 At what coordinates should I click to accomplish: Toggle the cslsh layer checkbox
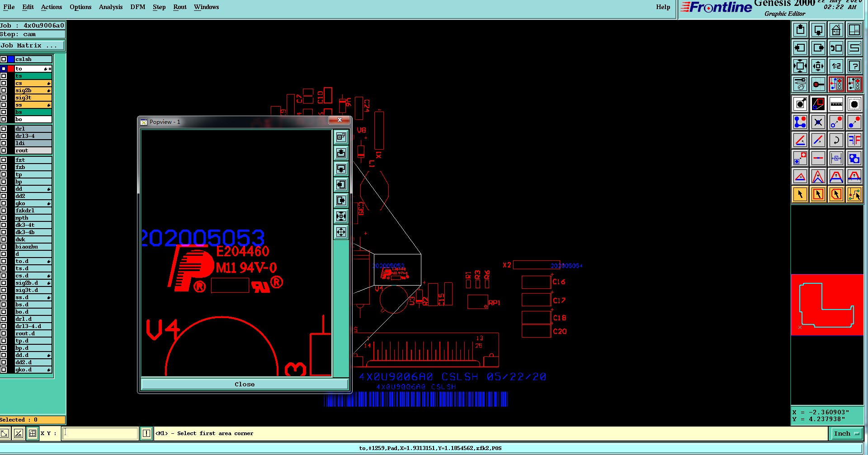tap(4, 59)
